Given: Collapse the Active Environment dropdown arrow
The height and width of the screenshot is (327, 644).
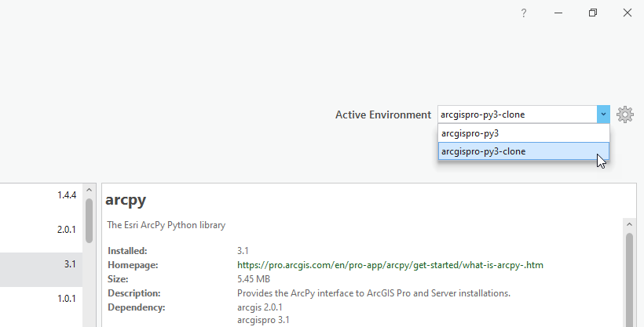Looking at the screenshot, I should click(602, 114).
